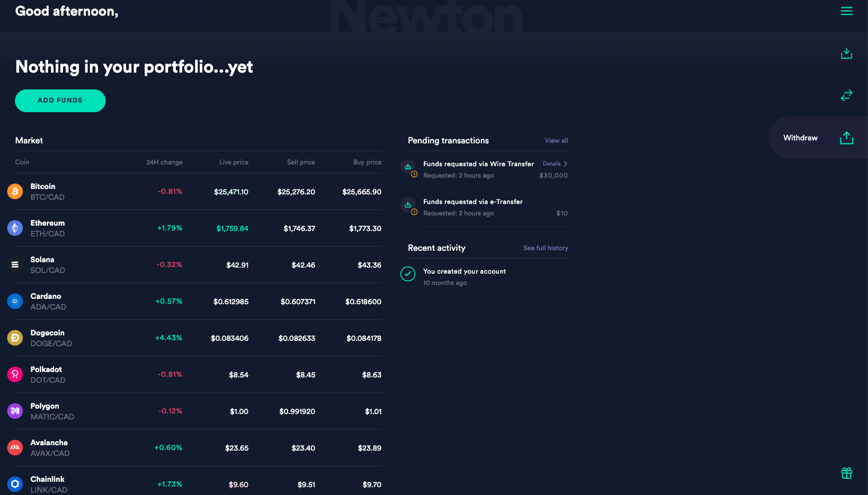Click the Polkadot coin logo

pyautogui.click(x=15, y=374)
